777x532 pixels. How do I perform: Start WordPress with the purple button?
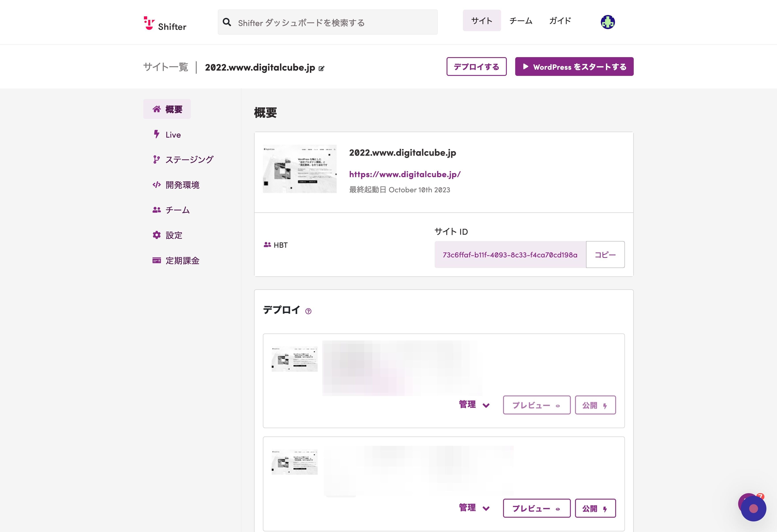click(x=574, y=67)
